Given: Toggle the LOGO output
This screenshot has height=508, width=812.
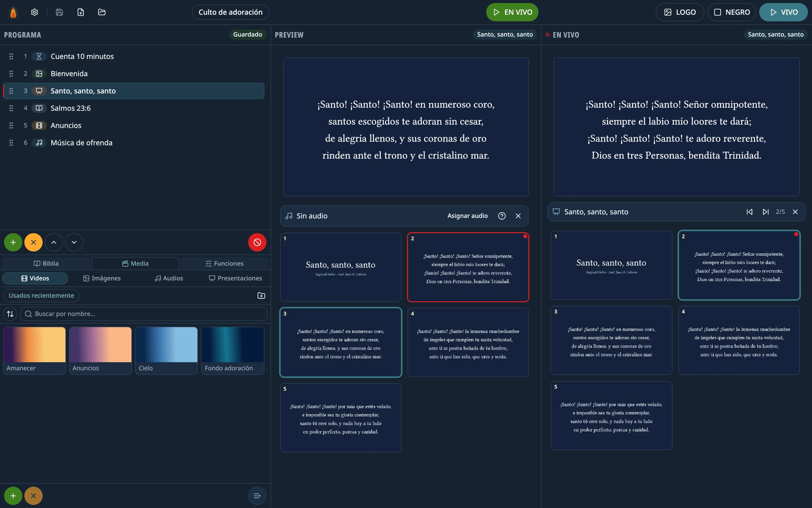Looking at the screenshot, I should click(x=680, y=12).
